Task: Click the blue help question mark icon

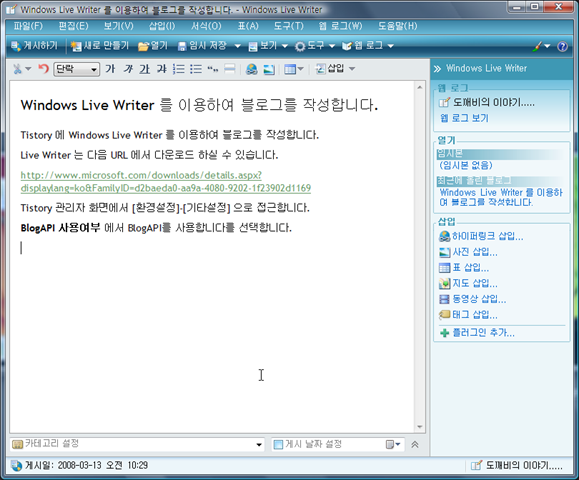Action: click(562, 47)
